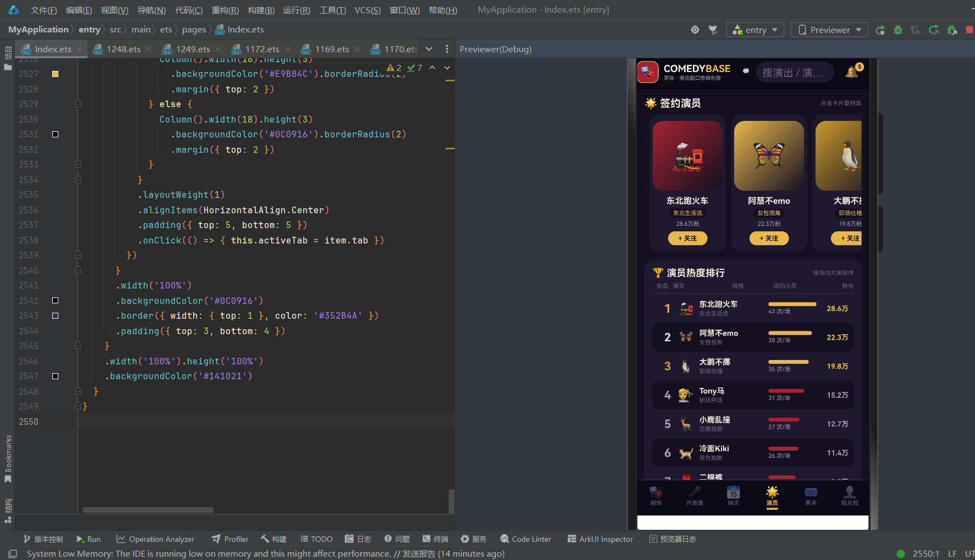Switch to the 1249.ets editor tab
This screenshot has height=560, width=975.
192,49
